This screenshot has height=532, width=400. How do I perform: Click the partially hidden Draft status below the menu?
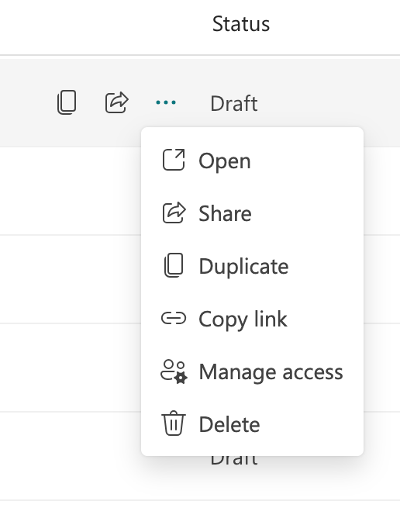tap(234, 461)
